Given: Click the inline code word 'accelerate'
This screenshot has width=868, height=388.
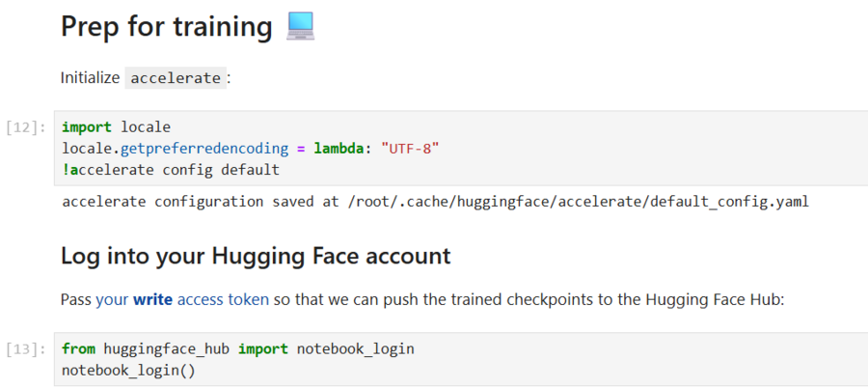Looking at the screenshot, I should (x=176, y=78).
